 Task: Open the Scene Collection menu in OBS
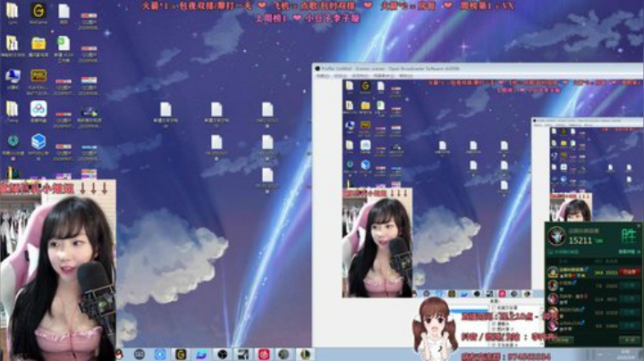tap(385, 76)
